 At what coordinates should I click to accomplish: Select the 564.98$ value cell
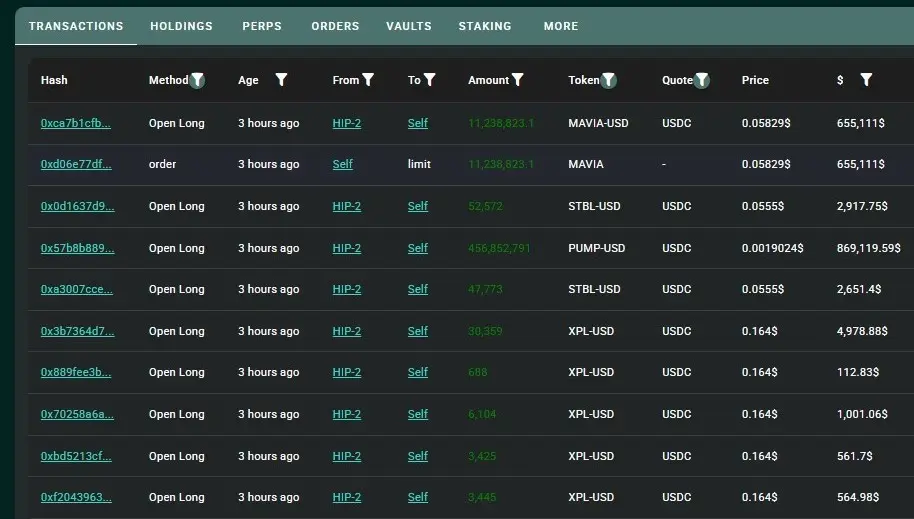pyautogui.click(x=858, y=497)
